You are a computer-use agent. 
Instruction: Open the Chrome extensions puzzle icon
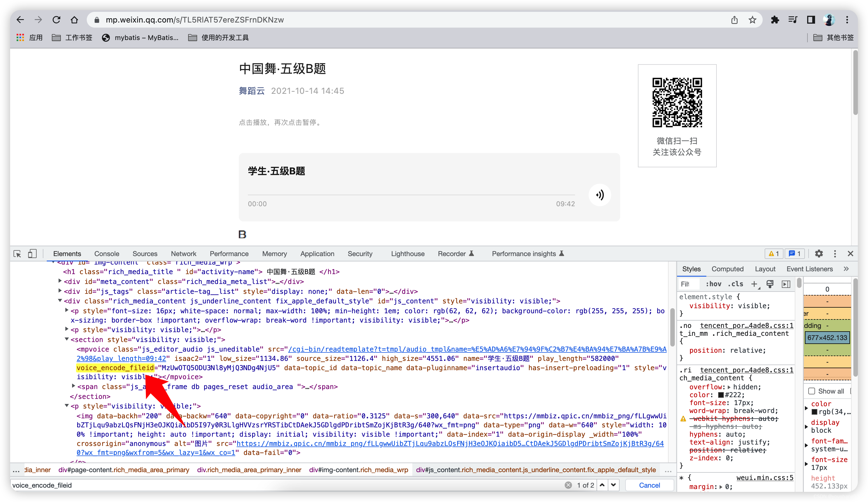[x=775, y=20]
